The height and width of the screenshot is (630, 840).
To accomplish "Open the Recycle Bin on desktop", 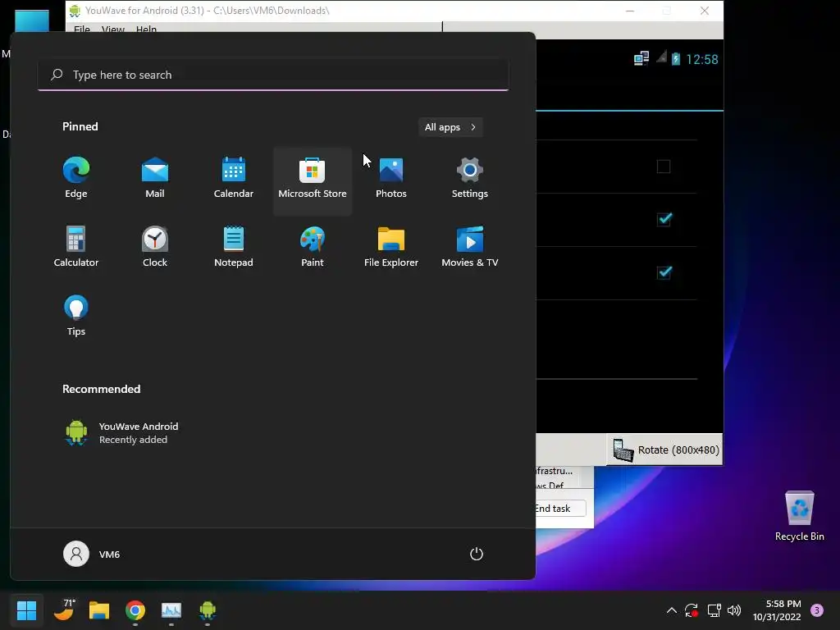I will pos(799,515).
